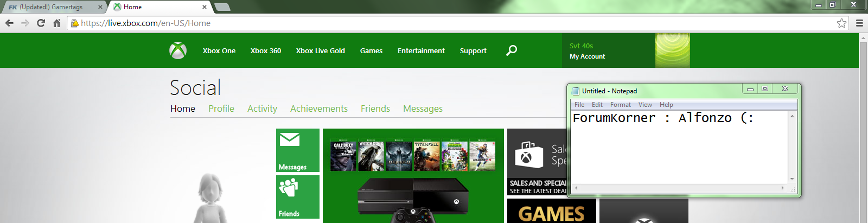
Task: Go to the Messages tab
Action: pyautogui.click(x=423, y=109)
